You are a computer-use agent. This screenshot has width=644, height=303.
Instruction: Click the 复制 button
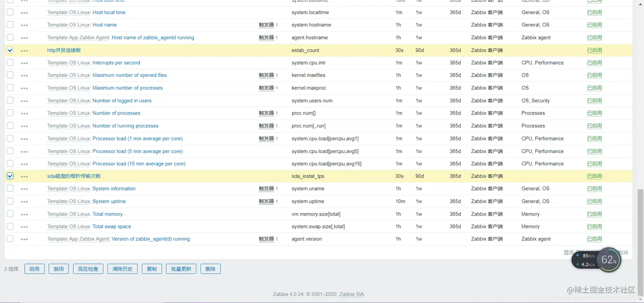click(x=152, y=269)
